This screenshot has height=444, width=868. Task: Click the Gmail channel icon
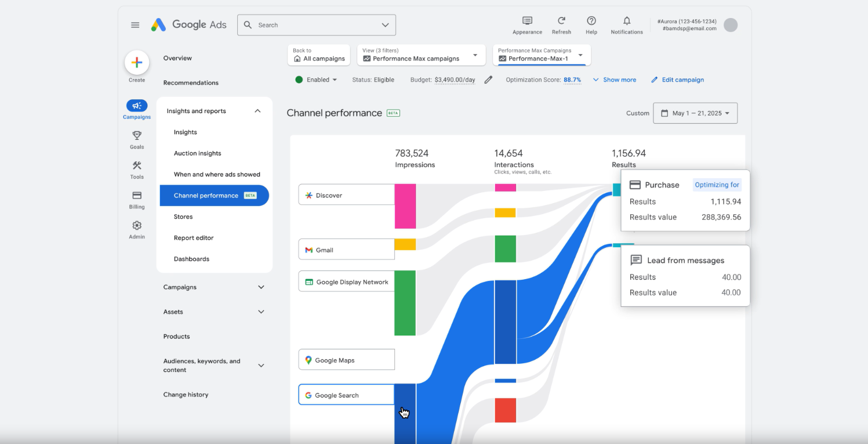[x=309, y=250]
